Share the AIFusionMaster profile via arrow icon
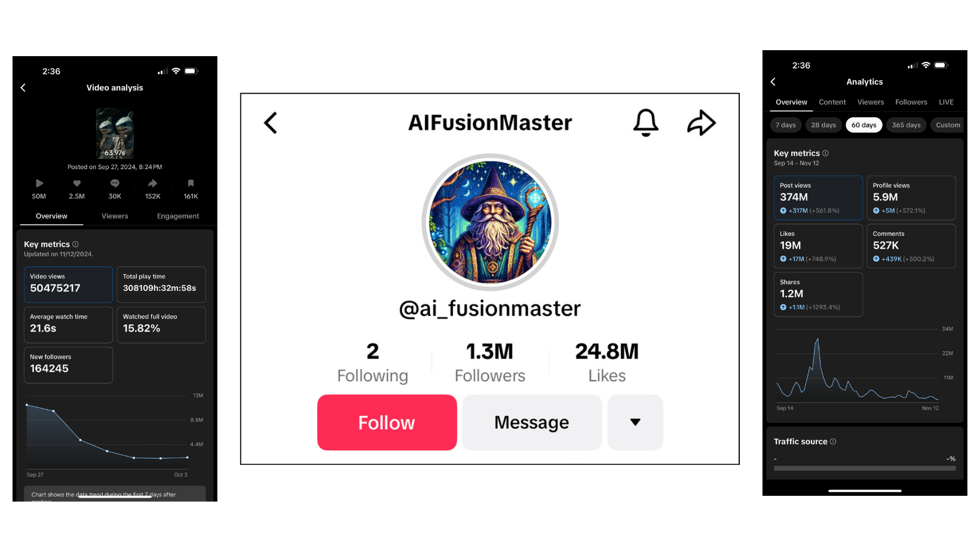This screenshot has width=980, height=552. (x=701, y=122)
